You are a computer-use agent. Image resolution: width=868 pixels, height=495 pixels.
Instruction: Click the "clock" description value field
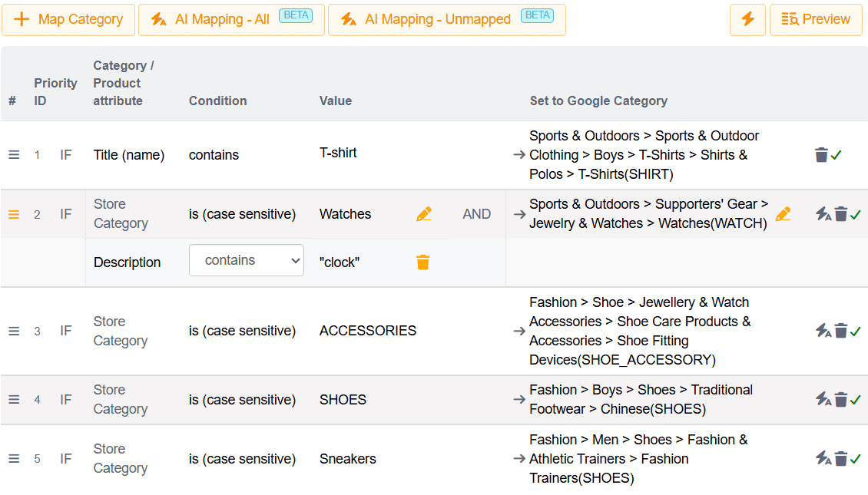340,262
